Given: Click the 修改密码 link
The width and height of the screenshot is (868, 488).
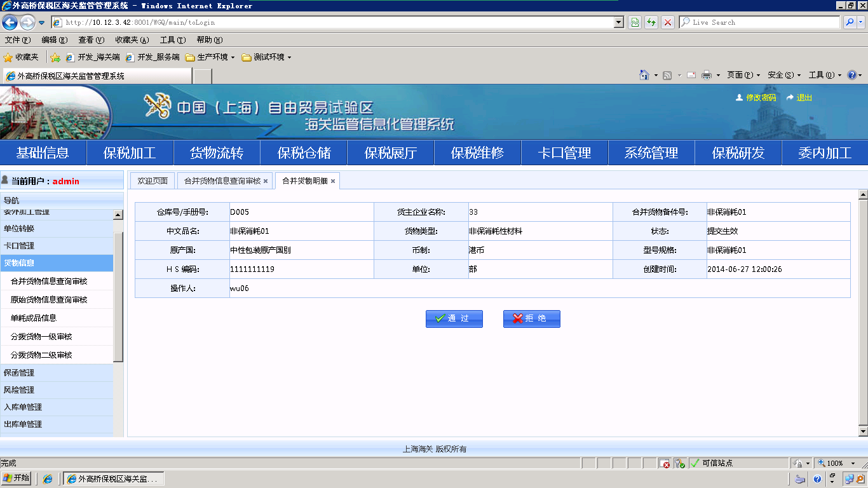Looking at the screenshot, I should point(761,98).
